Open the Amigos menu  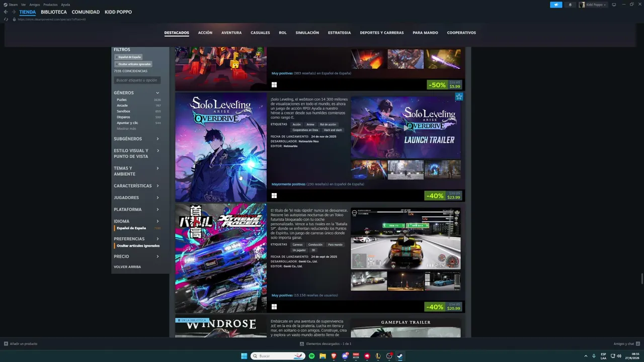pos(35,5)
